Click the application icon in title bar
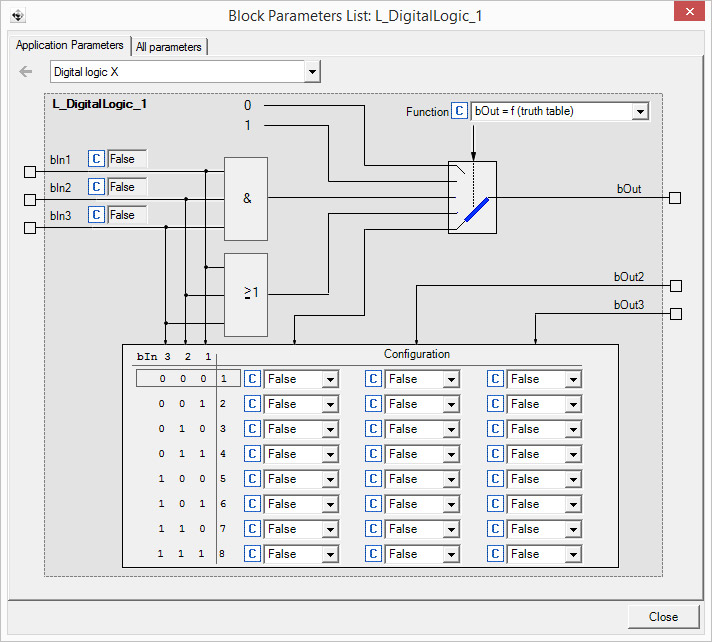Viewport: 712px width, 642px height. click(17, 16)
